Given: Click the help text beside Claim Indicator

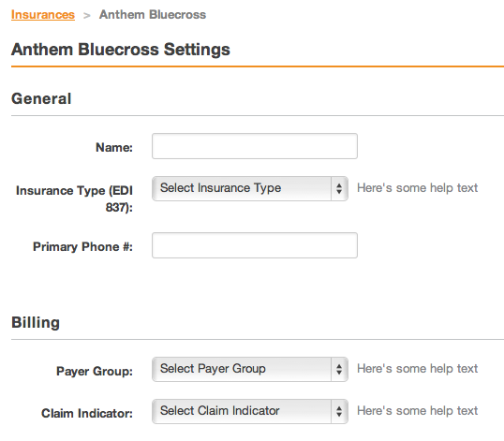Looking at the screenshot, I should point(417,411).
